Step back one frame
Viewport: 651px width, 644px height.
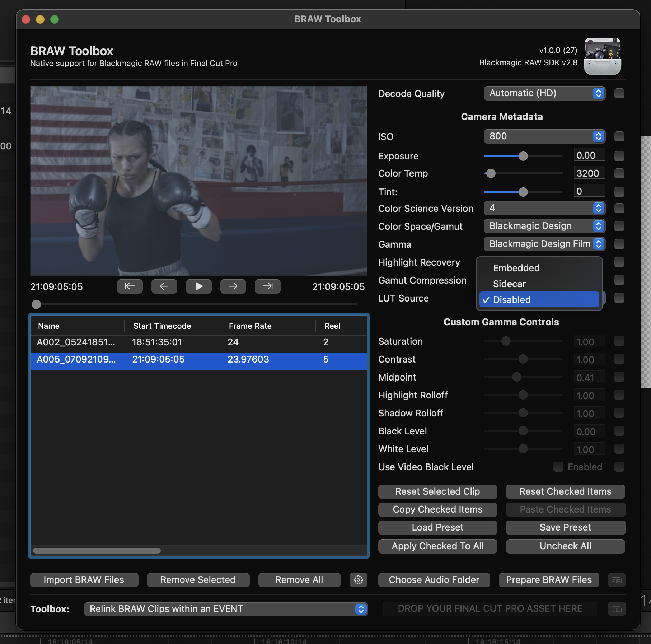[164, 286]
